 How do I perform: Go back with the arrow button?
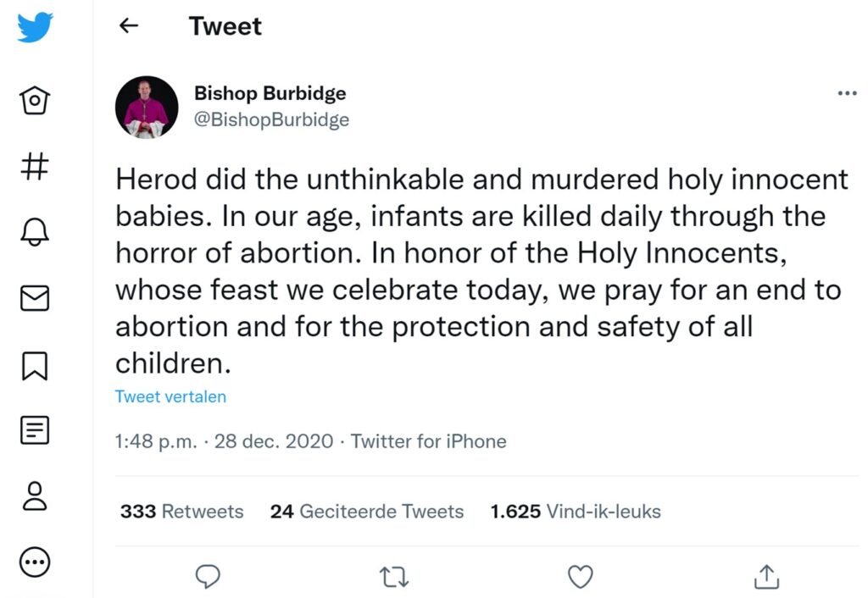click(129, 26)
